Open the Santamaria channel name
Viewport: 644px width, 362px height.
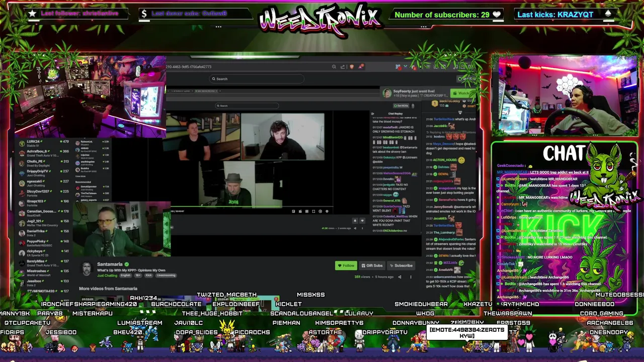110,264
